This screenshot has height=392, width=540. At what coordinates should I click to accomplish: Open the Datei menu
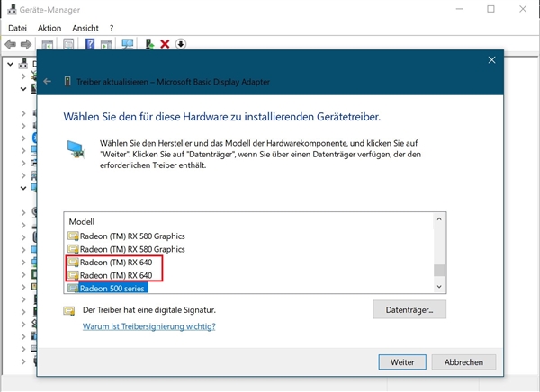[x=18, y=28]
